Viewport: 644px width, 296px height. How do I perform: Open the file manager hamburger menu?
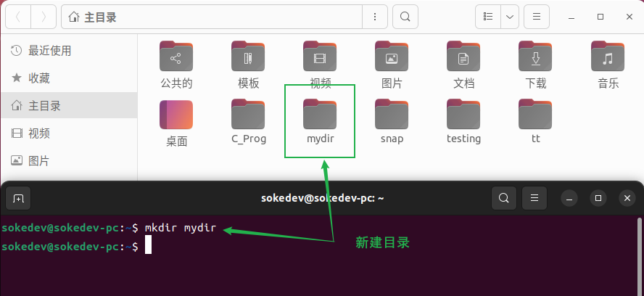point(537,17)
